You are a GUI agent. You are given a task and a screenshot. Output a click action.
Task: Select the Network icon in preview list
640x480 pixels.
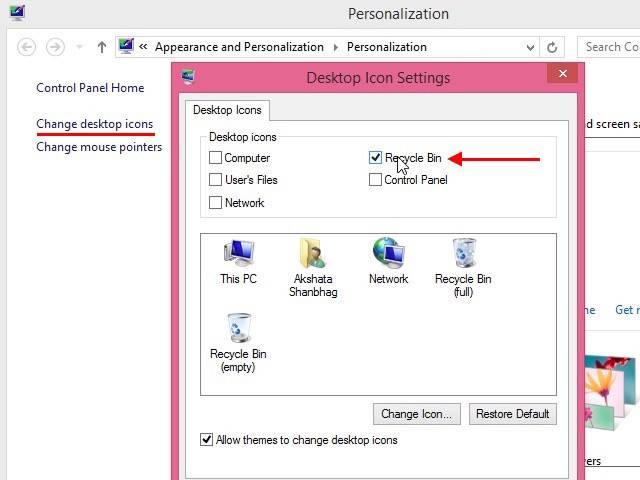tap(388, 261)
